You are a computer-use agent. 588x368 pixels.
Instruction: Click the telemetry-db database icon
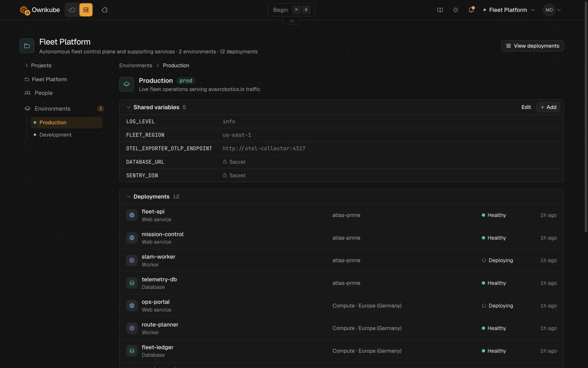point(132,283)
